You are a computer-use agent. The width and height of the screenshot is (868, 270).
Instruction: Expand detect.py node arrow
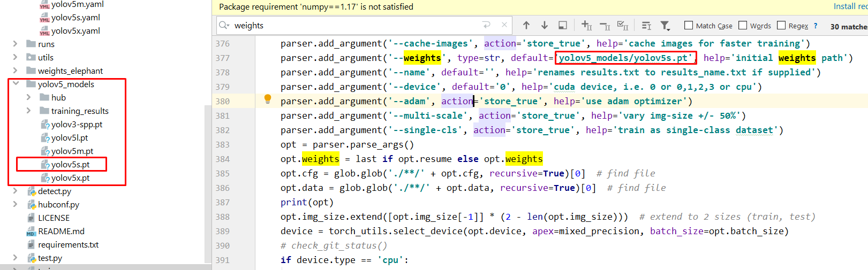[15, 191]
